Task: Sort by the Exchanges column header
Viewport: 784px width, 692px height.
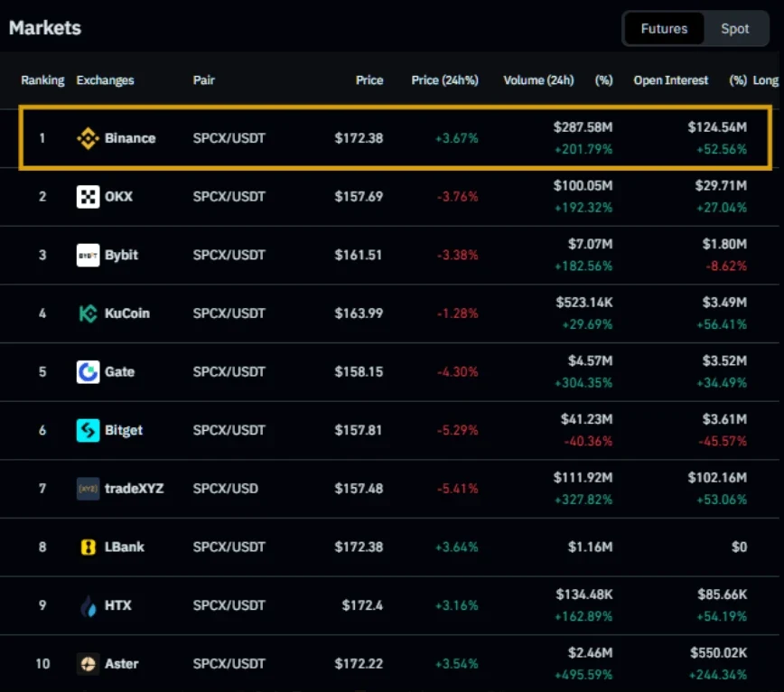Action: click(x=105, y=80)
